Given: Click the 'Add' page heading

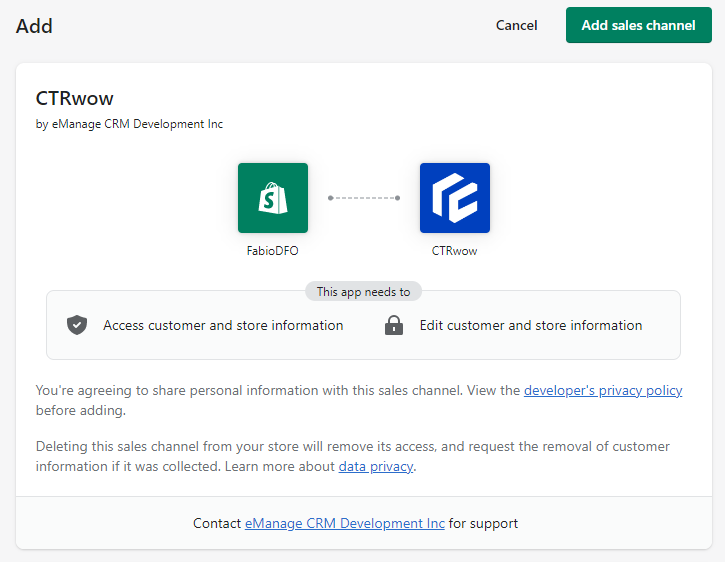Looking at the screenshot, I should coord(34,26).
